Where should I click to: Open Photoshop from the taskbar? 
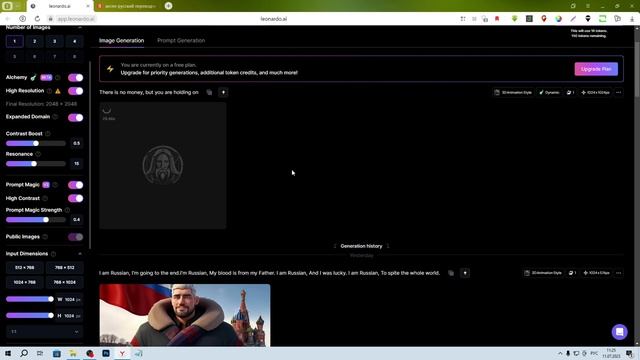click(106, 353)
